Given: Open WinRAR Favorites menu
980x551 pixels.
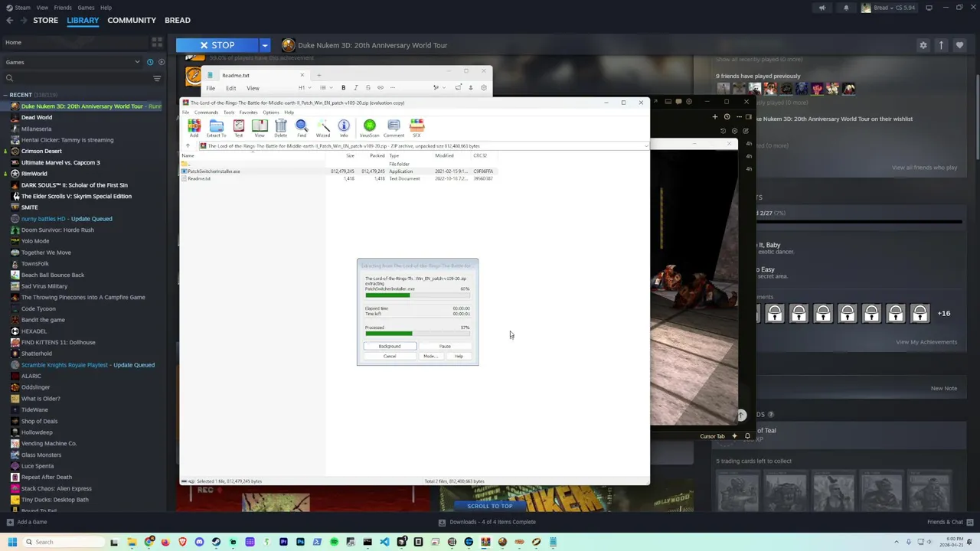Looking at the screenshot, I should (x=248, y=112).
